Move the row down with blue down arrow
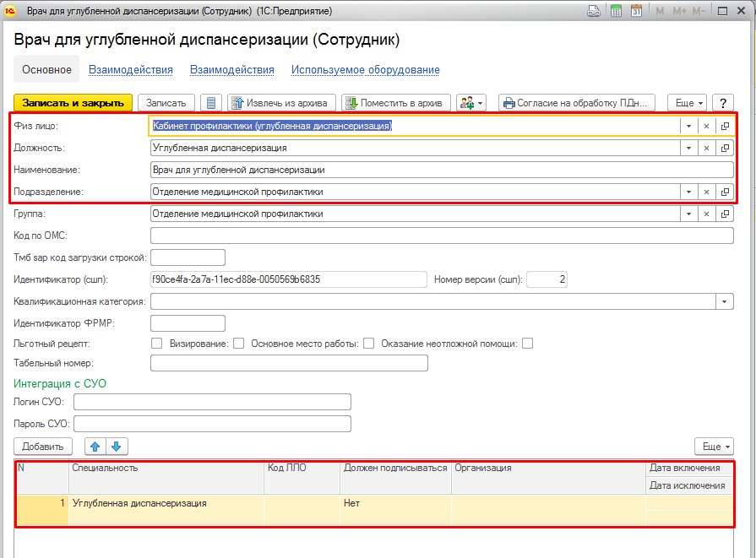This screenshot has height=558, width=756. (x=116, y=446)
